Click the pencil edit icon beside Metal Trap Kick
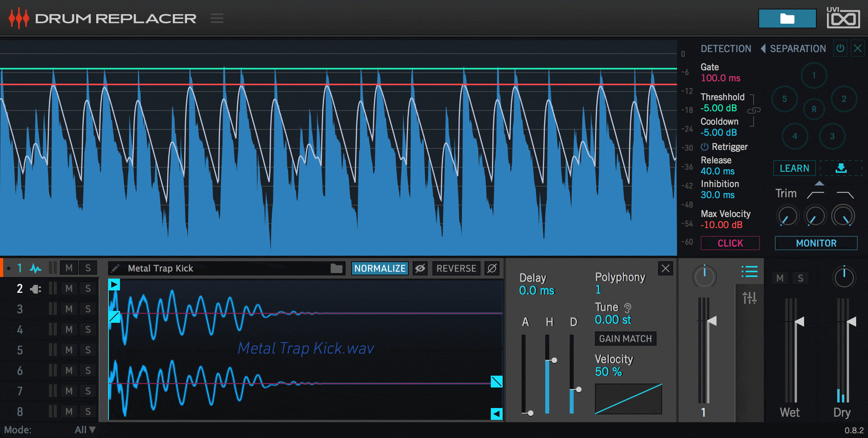Screen dimensions: 868x438 click(x=115, y=269)
